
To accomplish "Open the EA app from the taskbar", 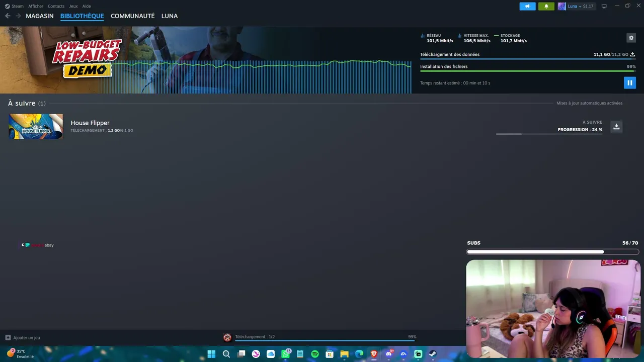I will (404, 354).
